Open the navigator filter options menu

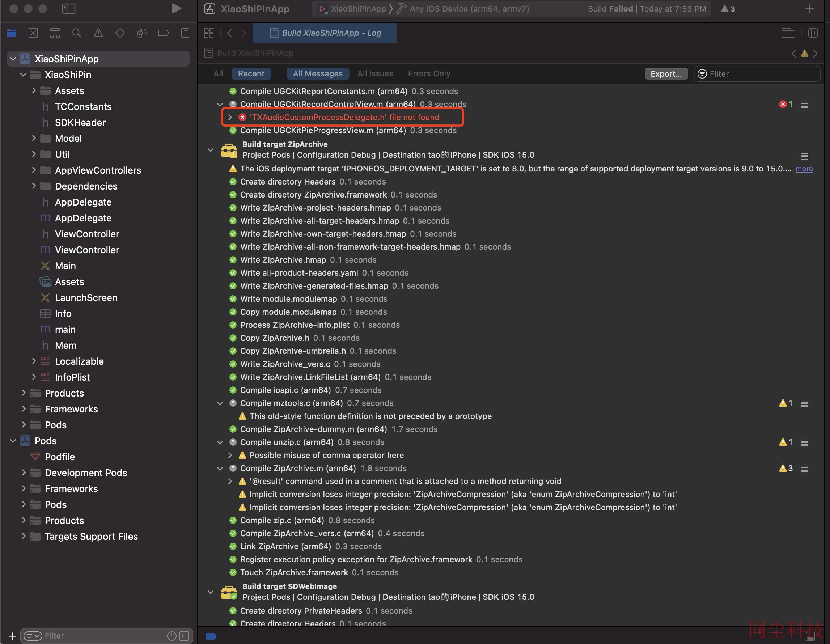[33, 636]
